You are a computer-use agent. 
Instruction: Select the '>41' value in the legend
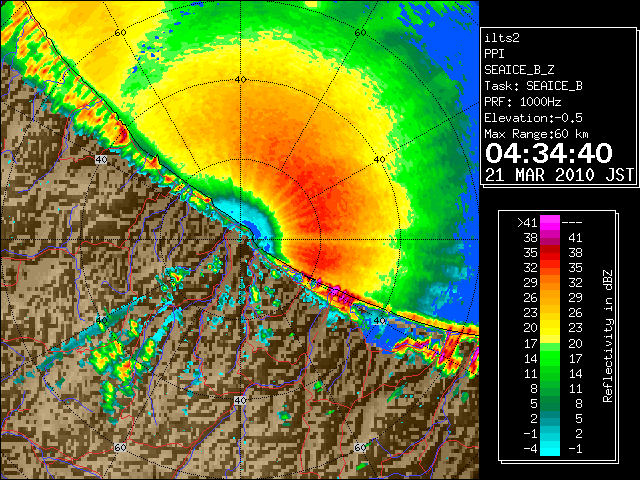[527, 222]
